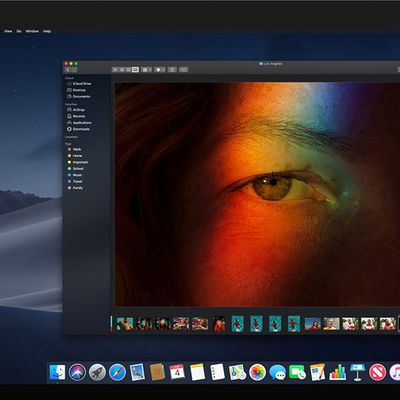
Task: Switch Finder to list view
Action: [x=122, y=70]
